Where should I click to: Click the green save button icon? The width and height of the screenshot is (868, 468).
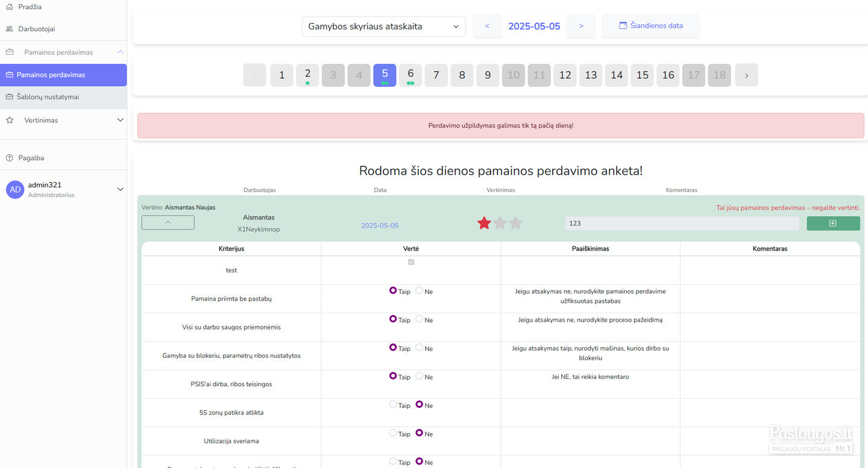[x=833, y=223]
